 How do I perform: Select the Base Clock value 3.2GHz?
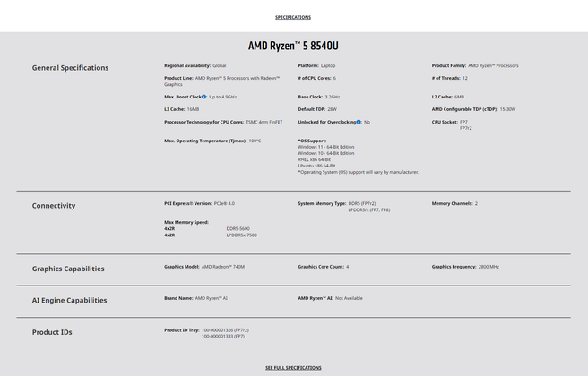click(x=333, y=97)
